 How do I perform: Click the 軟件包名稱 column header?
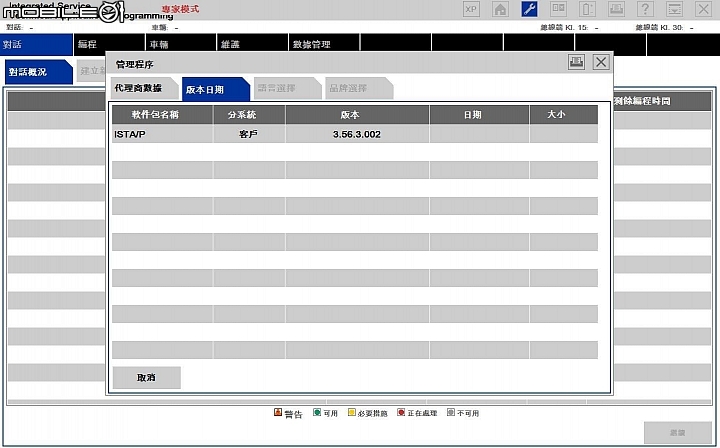click(x=162, y=115)
